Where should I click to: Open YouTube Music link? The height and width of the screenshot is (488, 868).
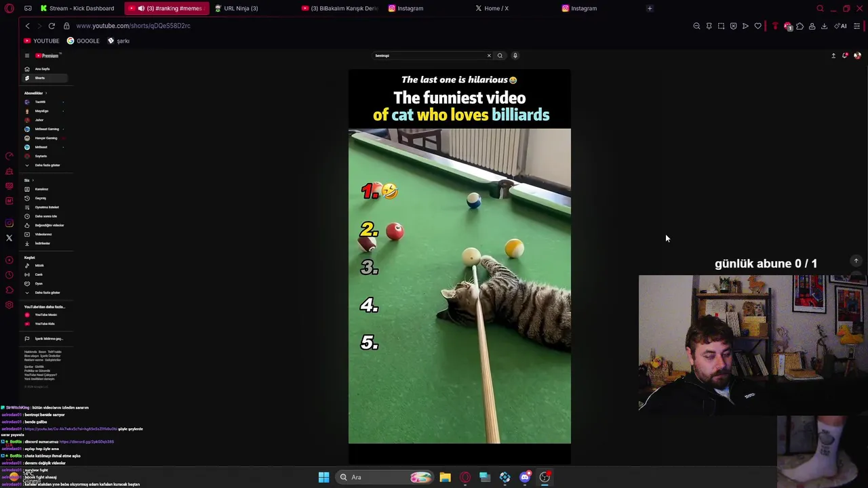point(45,314)
